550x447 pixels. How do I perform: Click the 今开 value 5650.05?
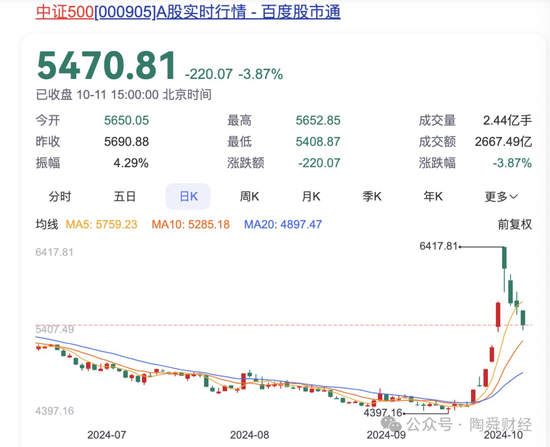127,120
